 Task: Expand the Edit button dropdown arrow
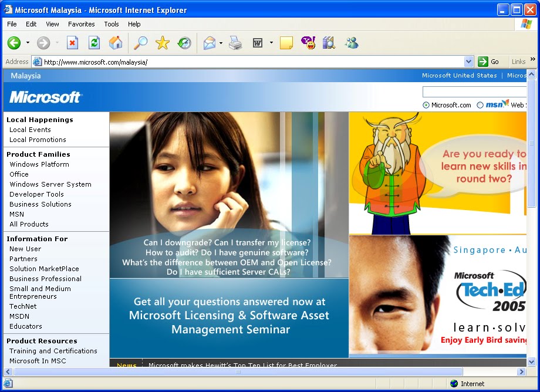click(271, 43)
